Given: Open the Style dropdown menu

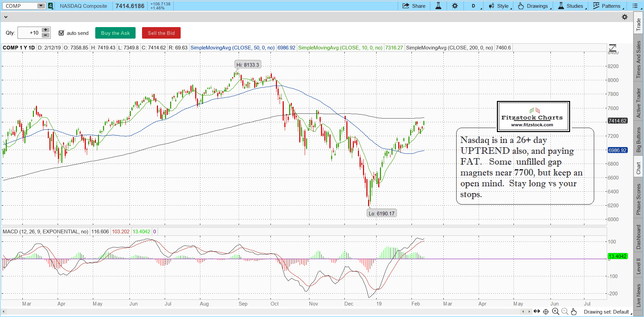Looking at the screenshot, I should (x=499, y=6).
